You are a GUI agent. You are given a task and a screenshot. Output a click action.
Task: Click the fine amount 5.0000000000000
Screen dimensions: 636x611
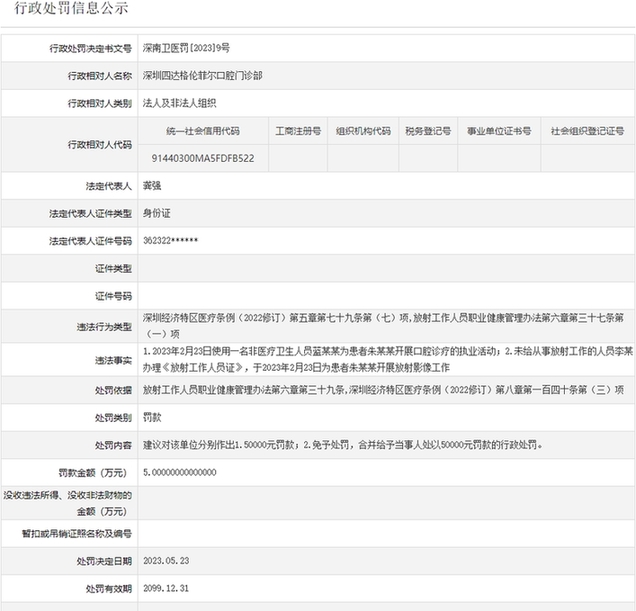click(180, 473)
